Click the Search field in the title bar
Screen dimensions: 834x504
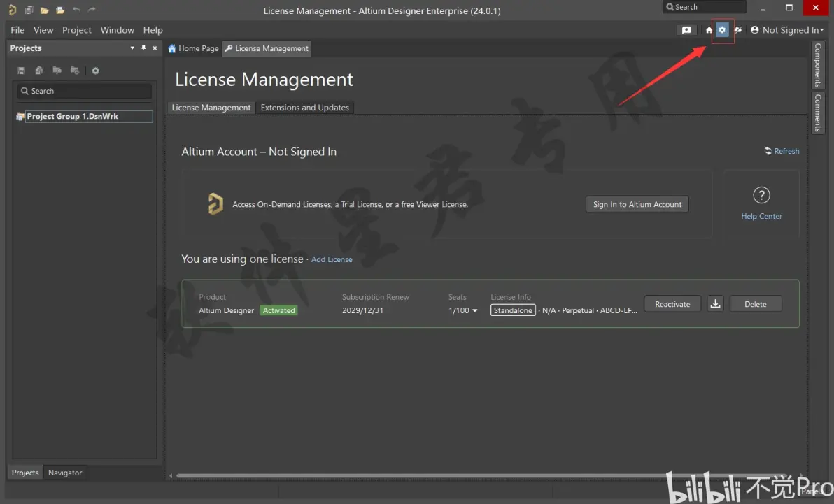pyautogui.click(x=705, y=7)
